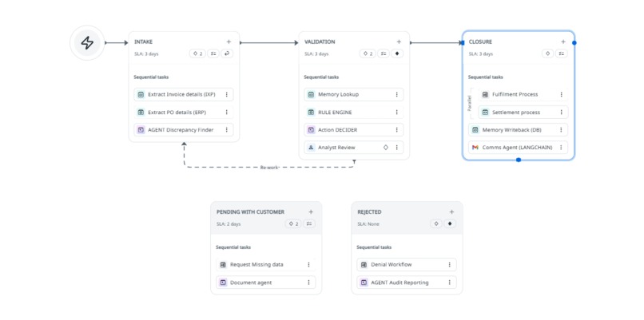Viewport: 644px width, 320px height.
Task: Open menu for Memory Writeback (DB)
Action: (x=561, y=130)
